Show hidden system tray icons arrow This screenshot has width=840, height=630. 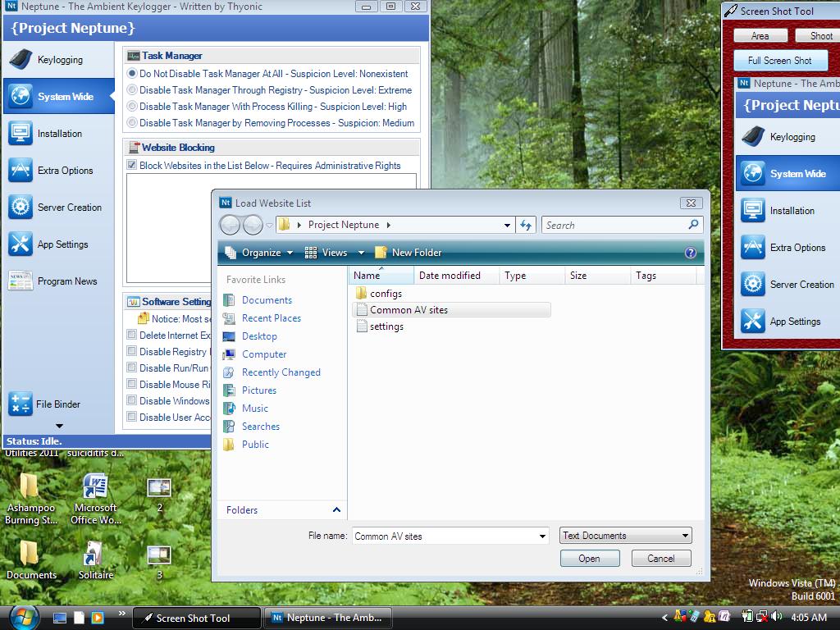(664, 618)
